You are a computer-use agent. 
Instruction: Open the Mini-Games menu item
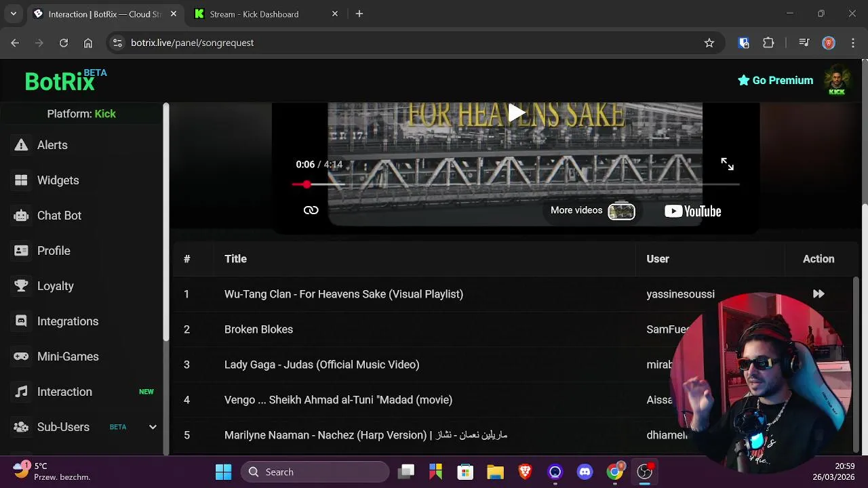(68, 357)
